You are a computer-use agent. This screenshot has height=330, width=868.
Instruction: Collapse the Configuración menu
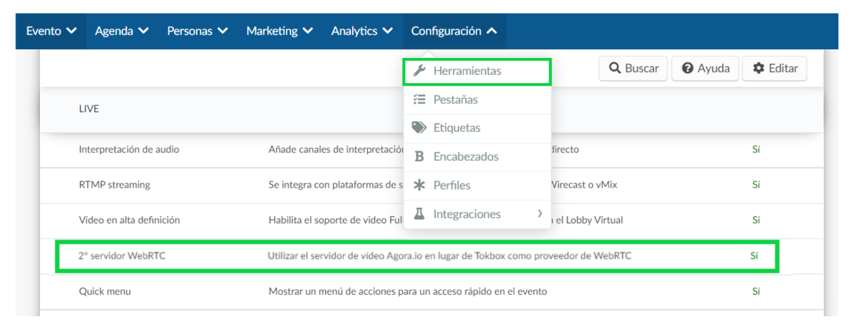(x=454, y=31)
